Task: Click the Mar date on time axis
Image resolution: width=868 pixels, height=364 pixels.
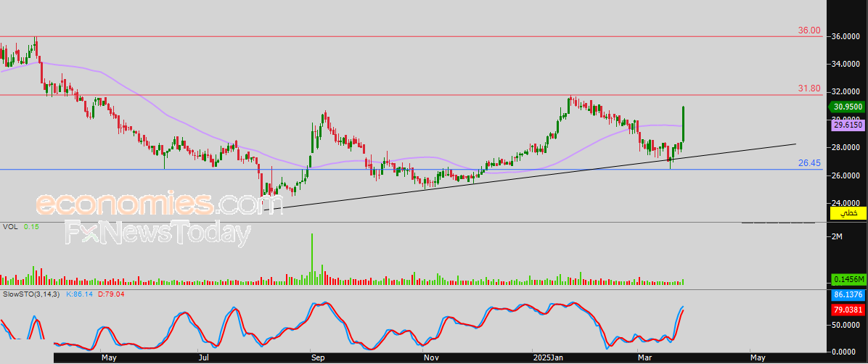Action: click(x=644, y=358)
